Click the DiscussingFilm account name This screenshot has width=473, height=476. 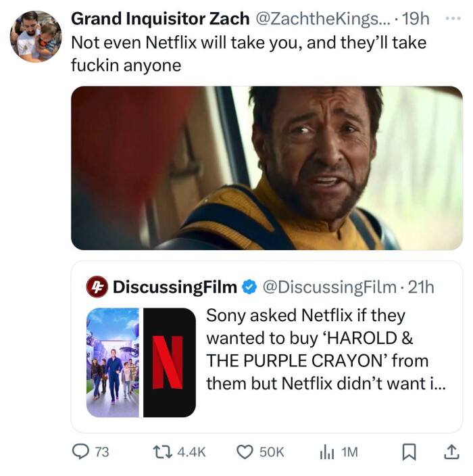[174, 287]
